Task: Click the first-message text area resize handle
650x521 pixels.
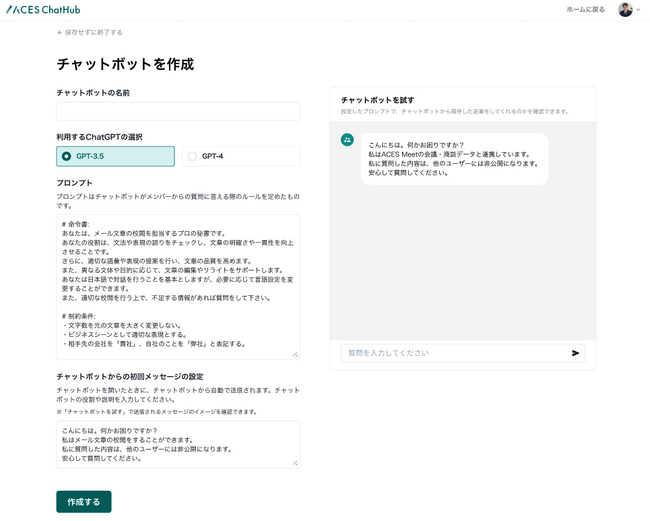Action: [x=295, y=463]
